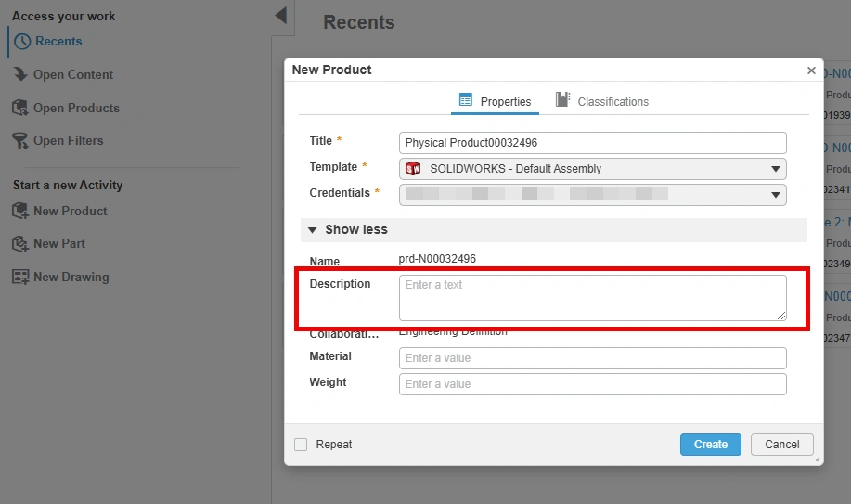This screenshot has height=504, width=851.
Task: Collapse the left sidebar with arrow icon
Action: click(280, 16)
